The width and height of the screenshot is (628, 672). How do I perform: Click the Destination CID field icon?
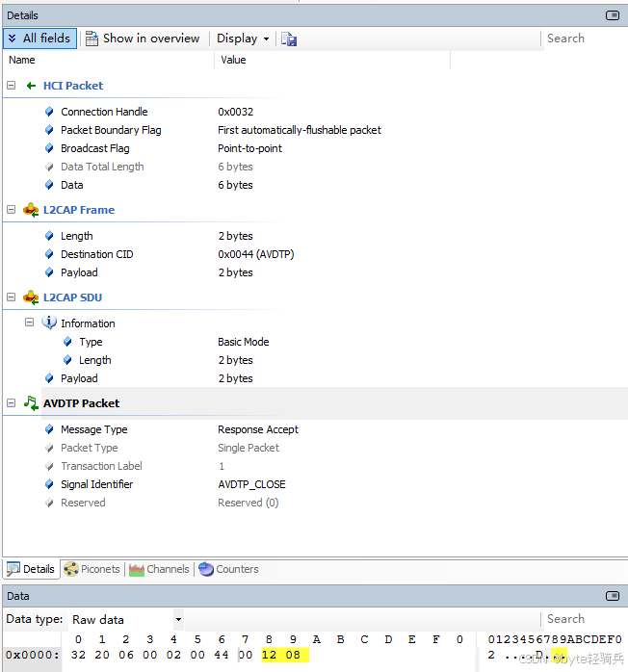[49, 254]
